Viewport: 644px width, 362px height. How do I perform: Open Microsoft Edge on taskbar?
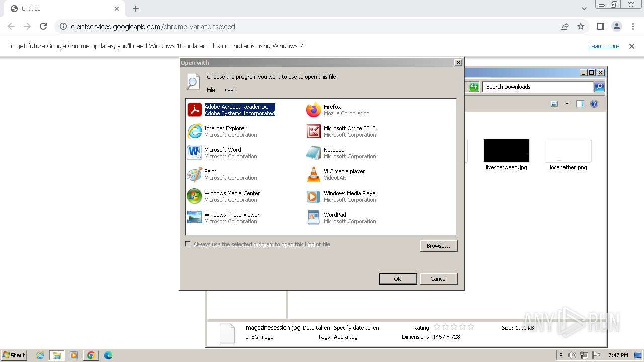point(108,355)
